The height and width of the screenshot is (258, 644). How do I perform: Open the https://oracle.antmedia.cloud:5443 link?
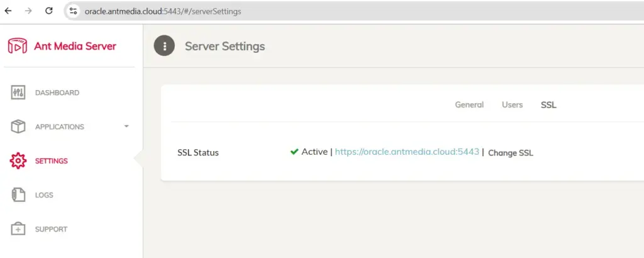pos(407,152)
